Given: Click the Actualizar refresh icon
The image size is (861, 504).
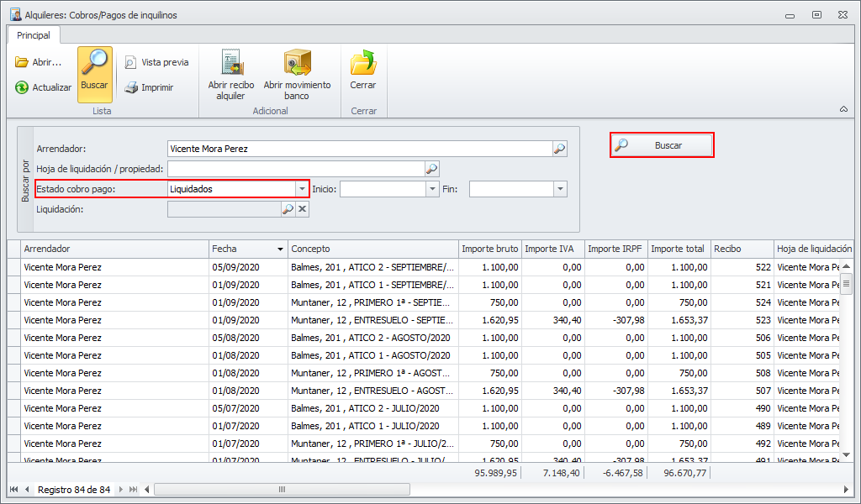Looking at the screenshot, I should [x=23, y=87].
